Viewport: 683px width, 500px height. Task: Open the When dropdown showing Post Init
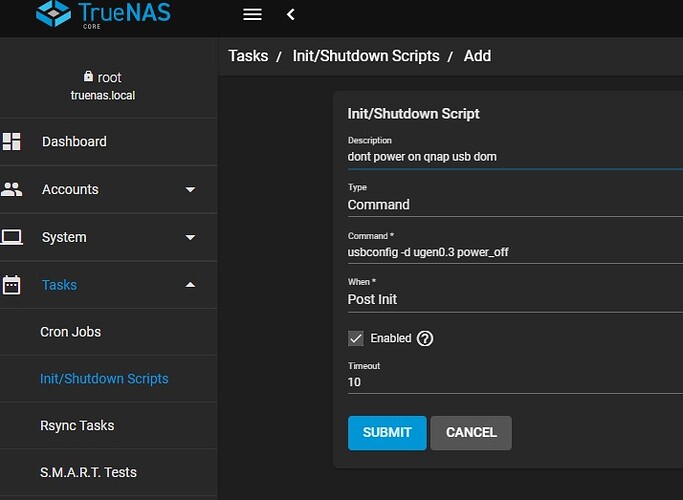(x=510, y=299)
